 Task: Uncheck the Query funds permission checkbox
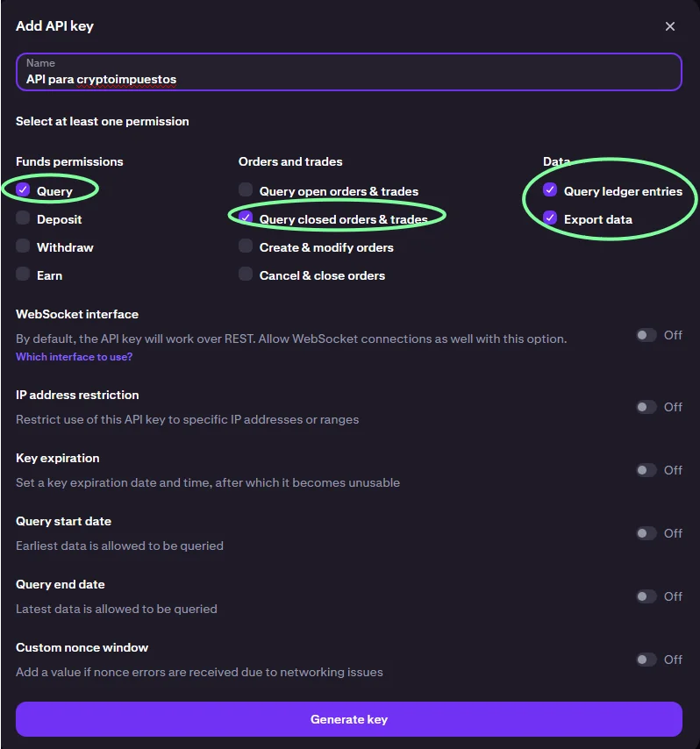[23, 190]
